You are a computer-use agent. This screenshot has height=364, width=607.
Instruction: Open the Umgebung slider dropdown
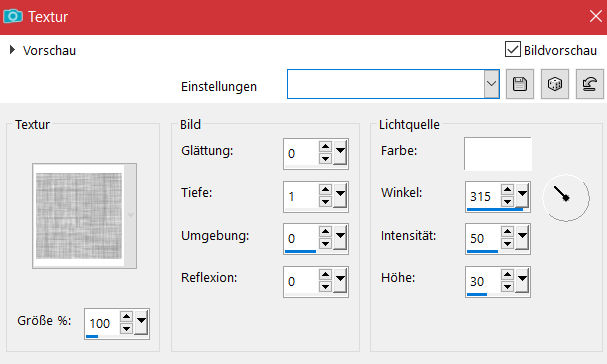[340, 237]
